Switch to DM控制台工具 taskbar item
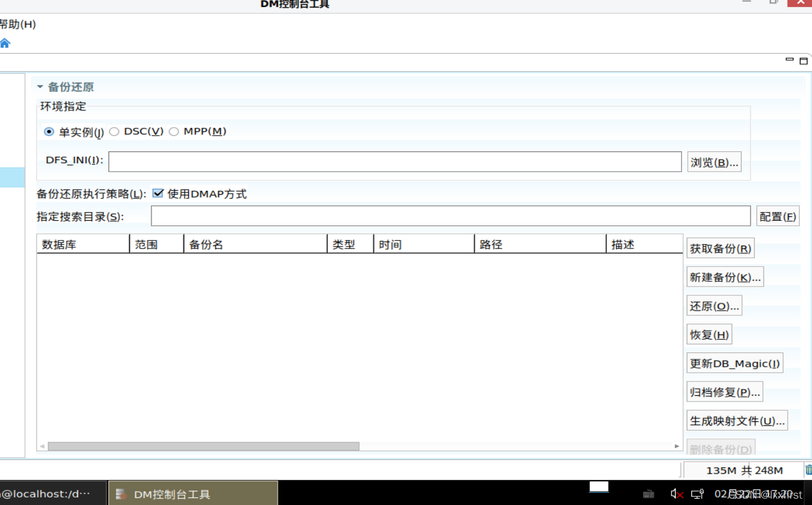The width and height of the screenshot is (812, 505). coord(193,493)
